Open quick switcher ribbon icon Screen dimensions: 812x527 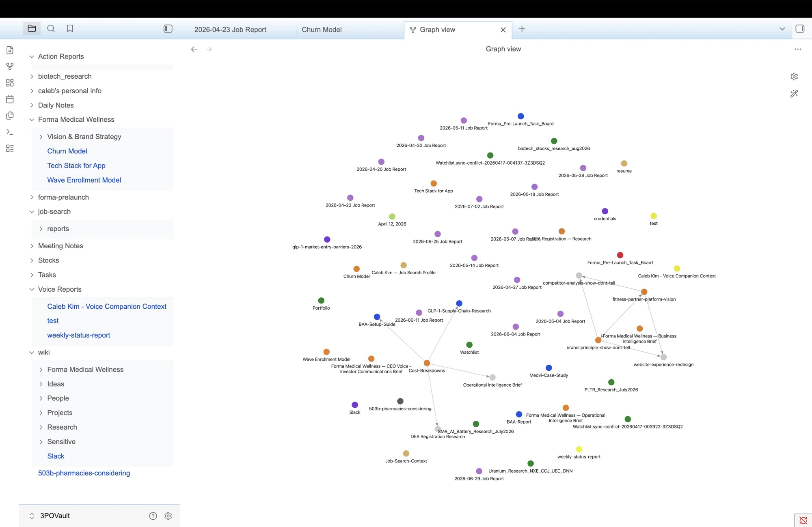(10, 50)
